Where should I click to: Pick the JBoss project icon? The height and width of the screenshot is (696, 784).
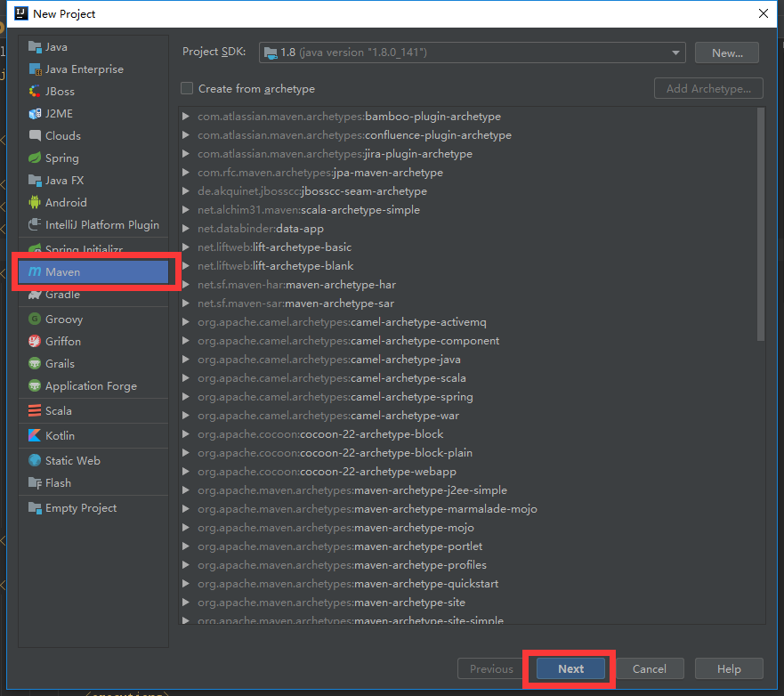(x=35, y=92)
